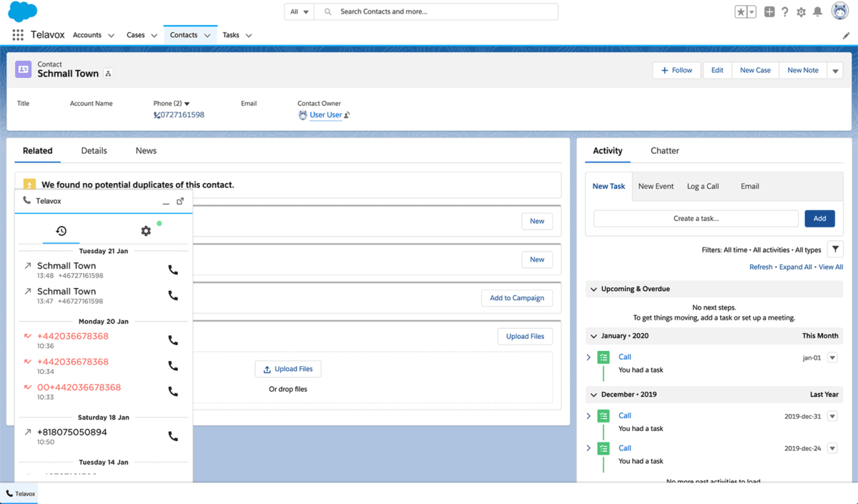Switch to the News tab

click(146, 151)
